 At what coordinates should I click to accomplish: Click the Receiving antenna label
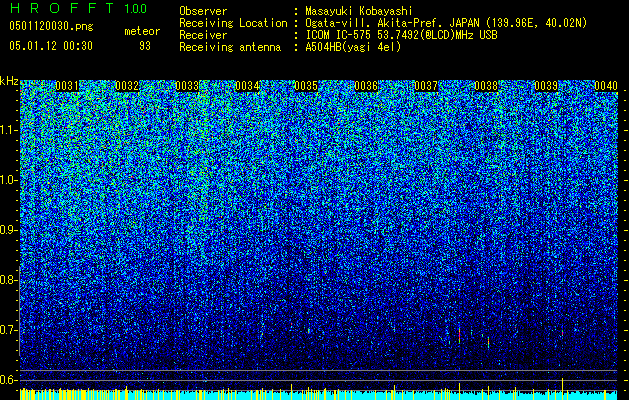pyautogui.click(x=230, y=47)
